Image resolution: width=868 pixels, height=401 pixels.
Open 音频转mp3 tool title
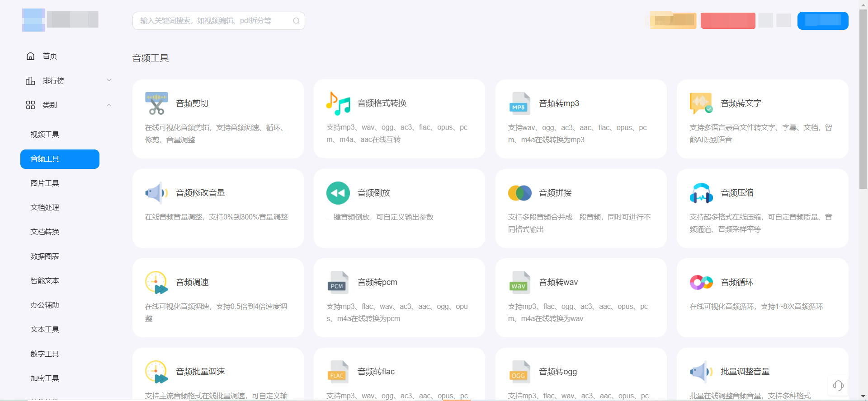[559, 103]
